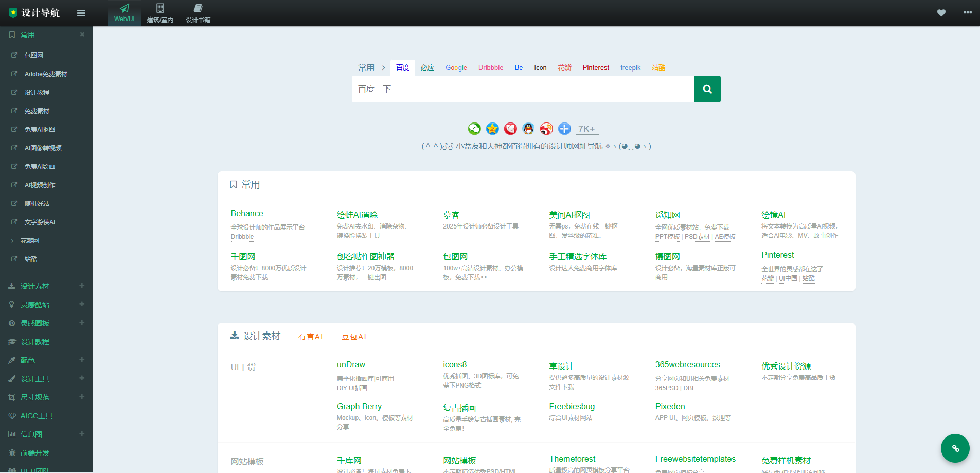
Task: Open more share options plus icon
Action: (564, 129)
